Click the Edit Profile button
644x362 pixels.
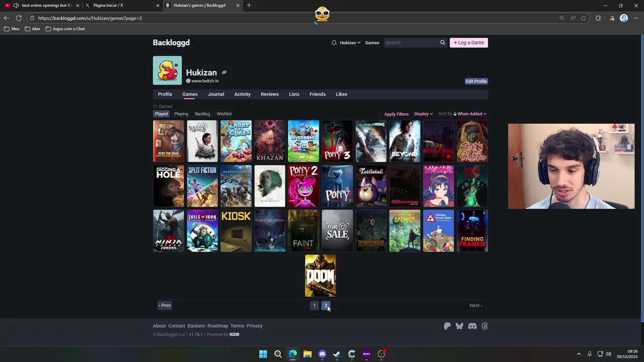click(476, 81)
